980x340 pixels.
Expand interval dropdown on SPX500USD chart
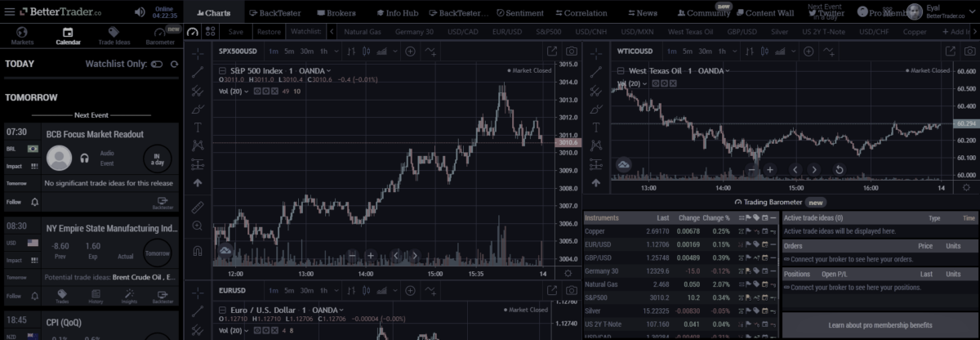pos(337,51)
